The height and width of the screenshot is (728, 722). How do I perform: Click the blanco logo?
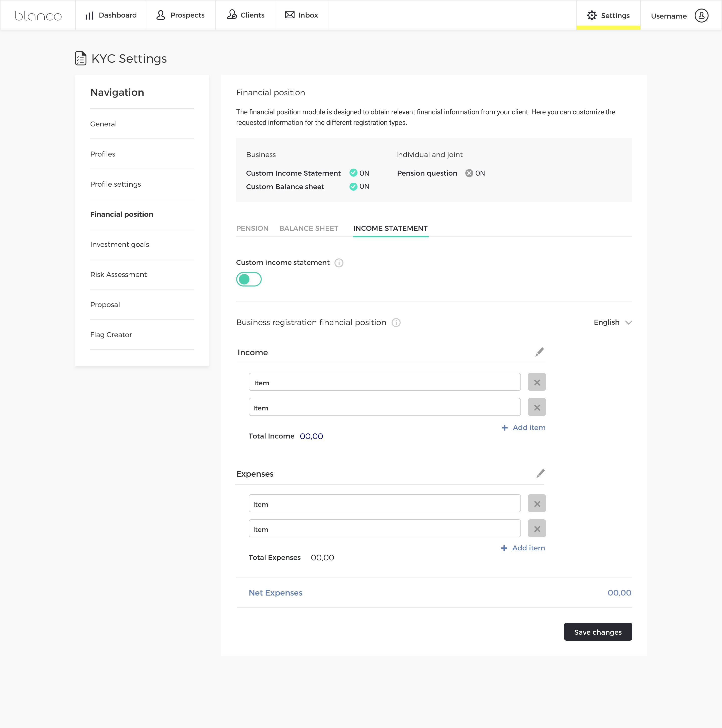click(x=38, y=16)
